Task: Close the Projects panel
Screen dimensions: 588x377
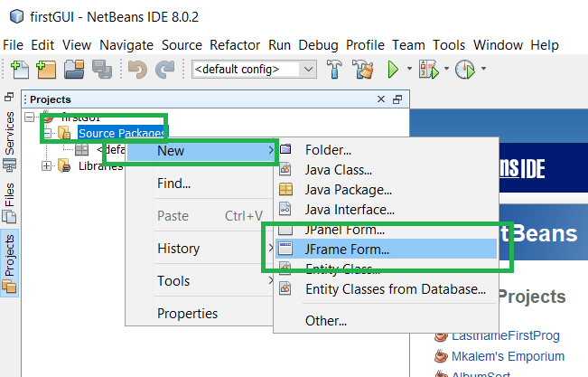Action: coord(380,99)
